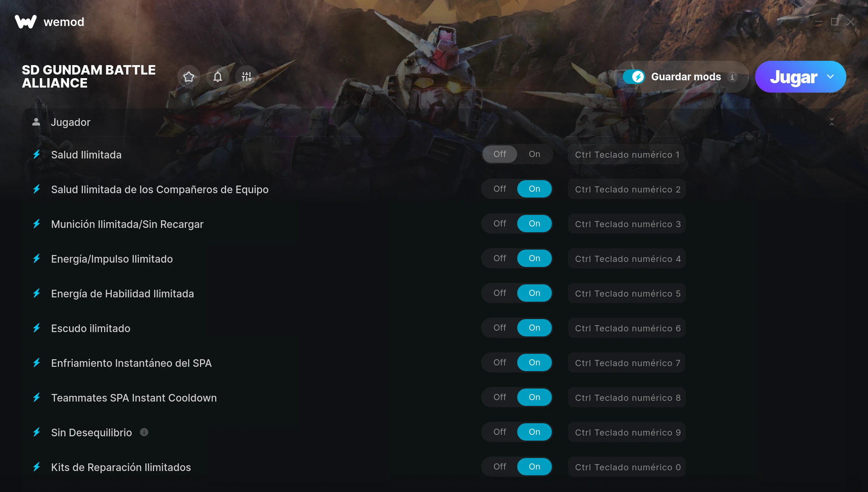Image resolution: width=868 pixels, height=492 pixels.
Task: Click info icon beside Sin Desequilibrio
Action: pyautogui.click(x=144, y=432)
